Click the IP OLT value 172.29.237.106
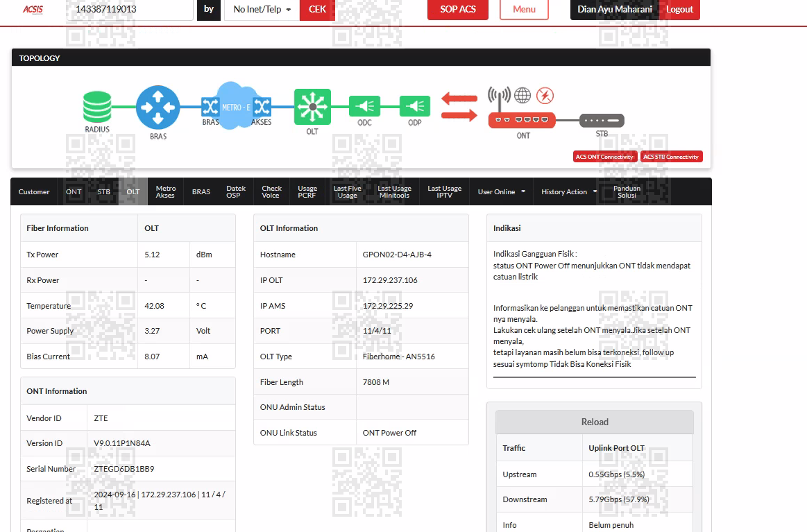The height and width of the screenshot is (532, 807). 390,280
